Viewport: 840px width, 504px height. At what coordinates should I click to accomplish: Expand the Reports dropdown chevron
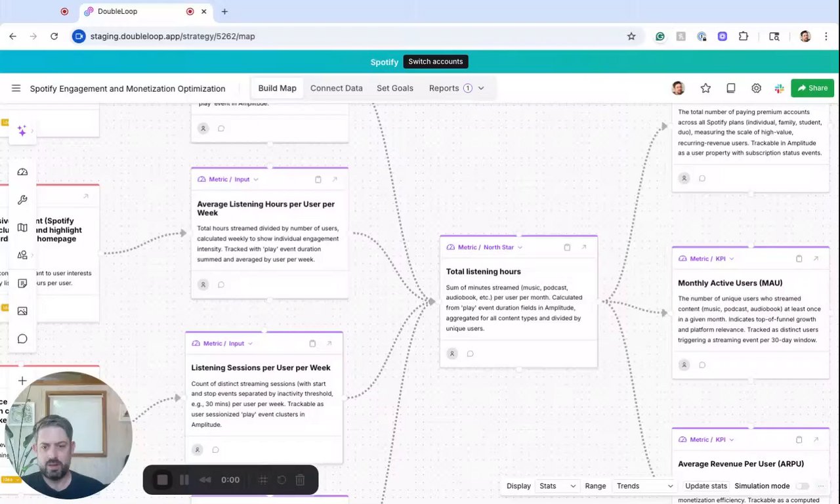[x=481, y=88]
